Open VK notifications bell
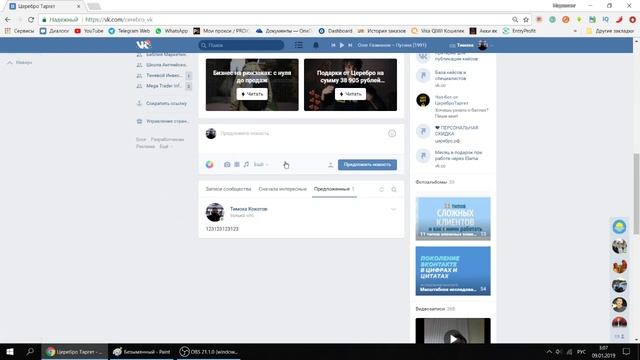The height and width of the screenshot is (360, 640). pos(316,45)
